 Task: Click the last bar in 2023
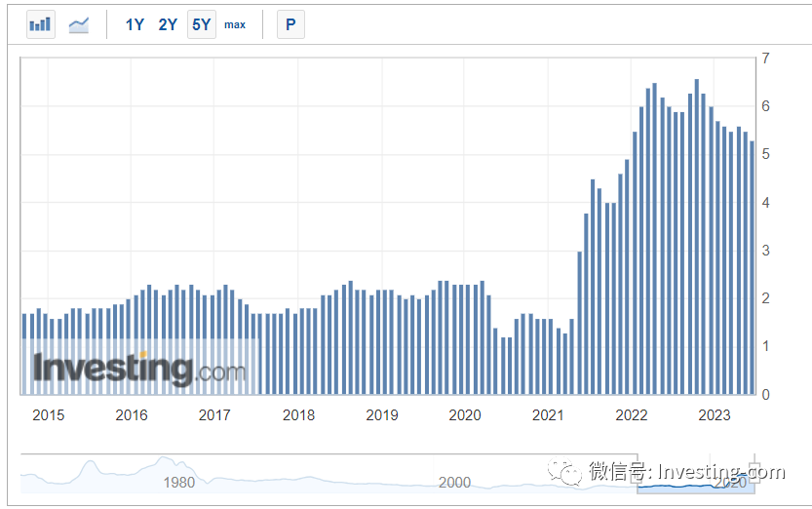[x=752, y=268]
